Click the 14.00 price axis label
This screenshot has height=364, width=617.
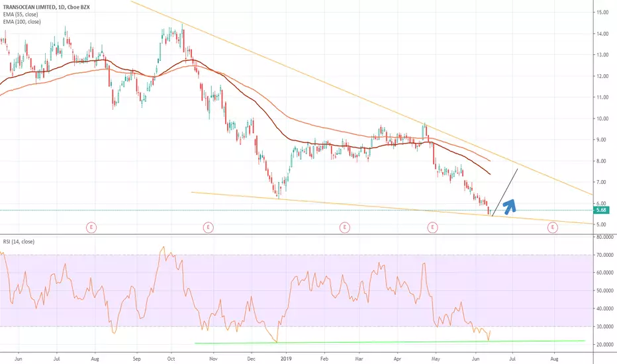[602, 34]
